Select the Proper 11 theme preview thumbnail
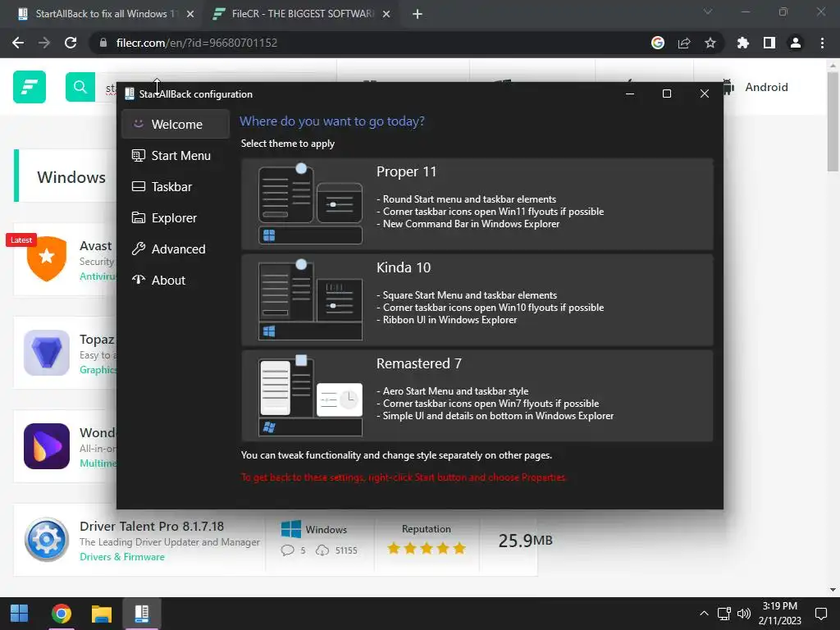Image resolution: width=840 pixels, height=630 pixels. tap(310, 204)
